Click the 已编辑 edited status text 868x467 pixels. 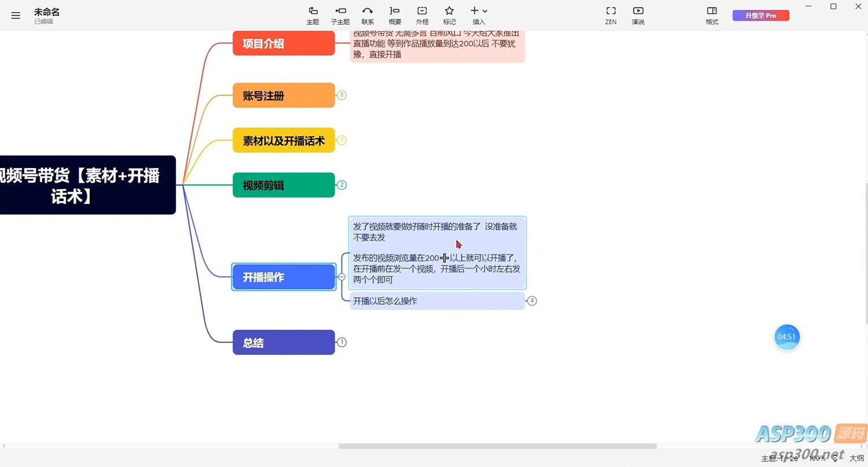pos(43,21)
